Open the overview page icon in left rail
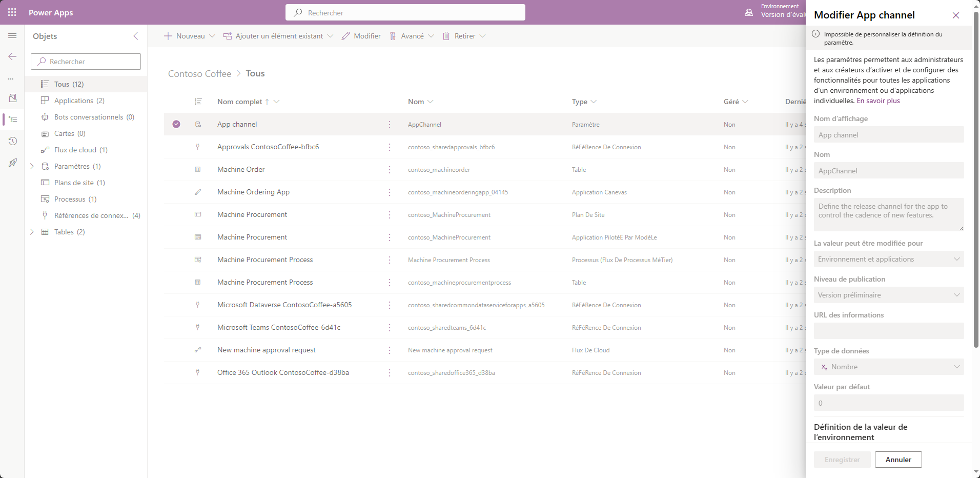Image resolution: width=980 pixels, height=478 pixels. pos(13,98)
